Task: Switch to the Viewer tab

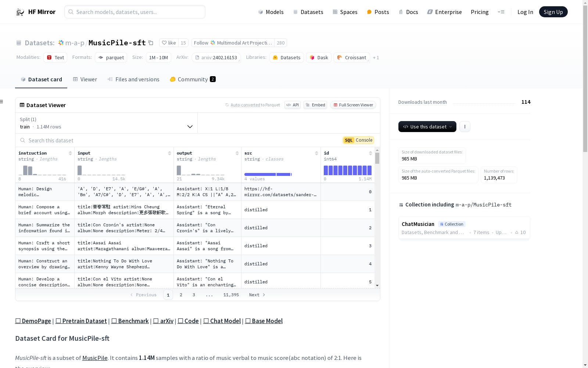Action: point(85,79)
